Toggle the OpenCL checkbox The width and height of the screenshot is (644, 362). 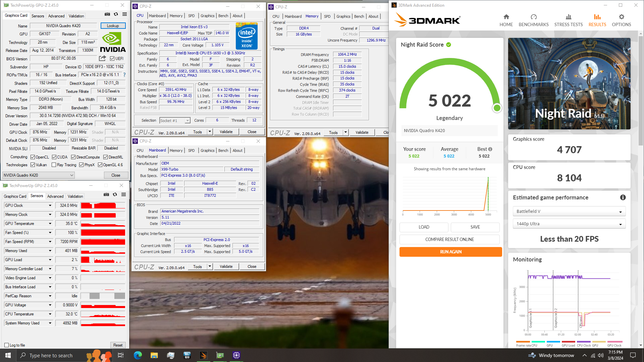(x=33, y=157)
